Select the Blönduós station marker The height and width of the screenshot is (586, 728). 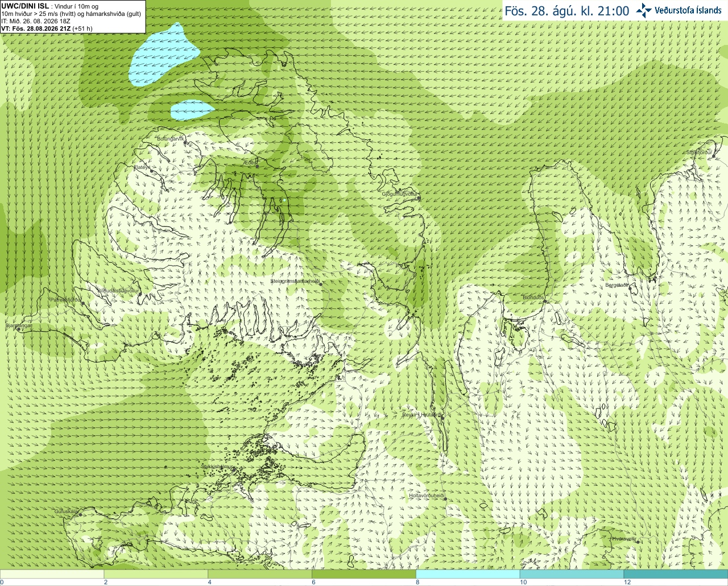(544, 302)
